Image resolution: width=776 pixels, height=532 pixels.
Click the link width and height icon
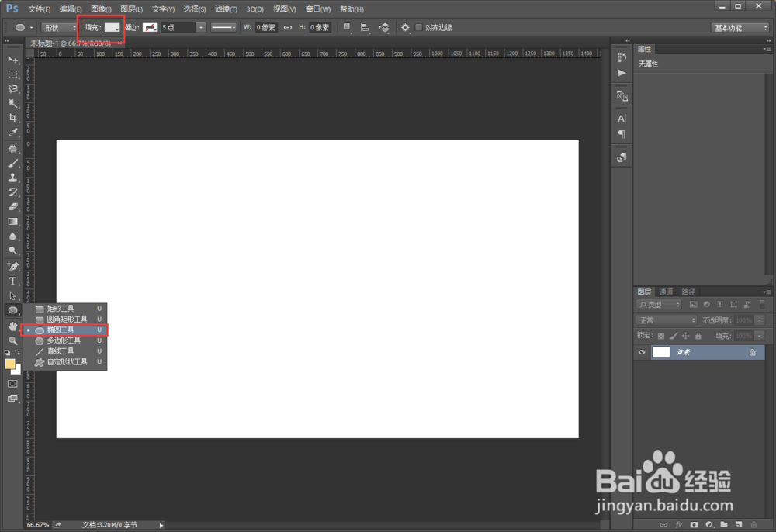tap(288, 28)
